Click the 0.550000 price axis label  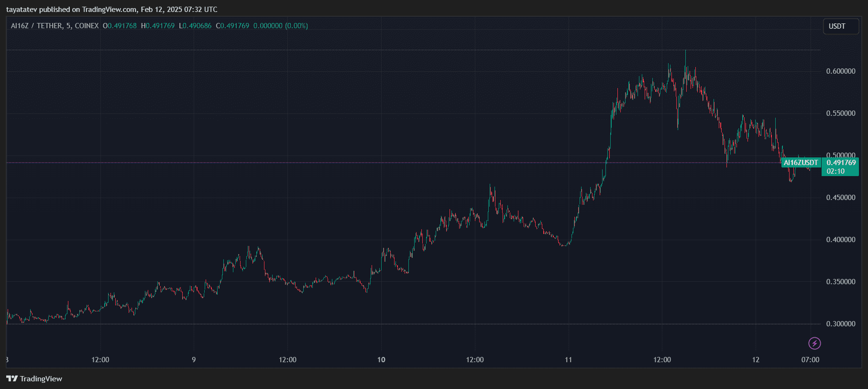coord(840,113)
